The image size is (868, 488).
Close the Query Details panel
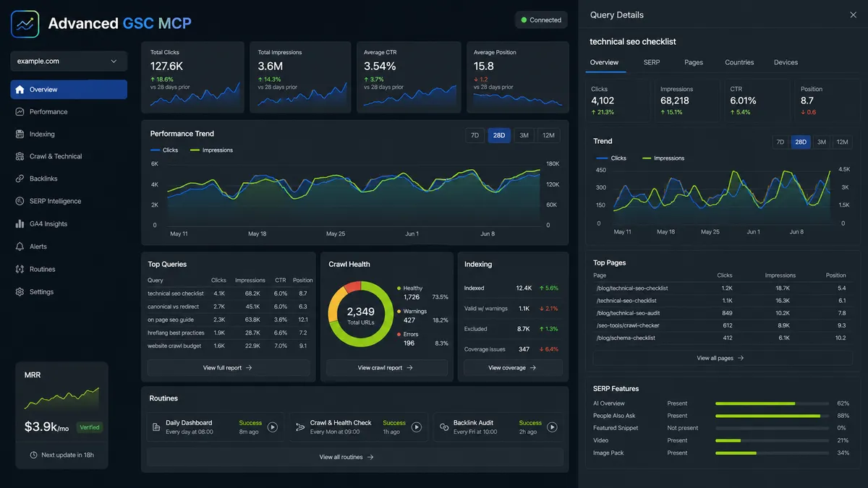click(853, 14)
